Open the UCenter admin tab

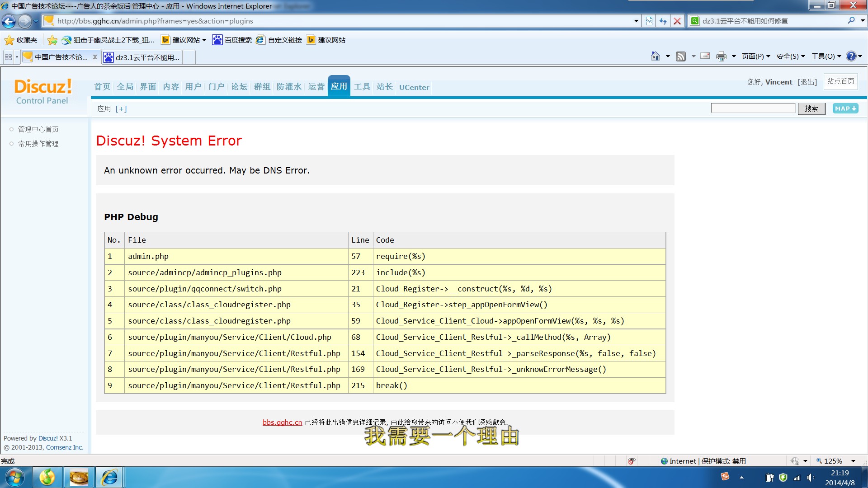coord(414,87)
